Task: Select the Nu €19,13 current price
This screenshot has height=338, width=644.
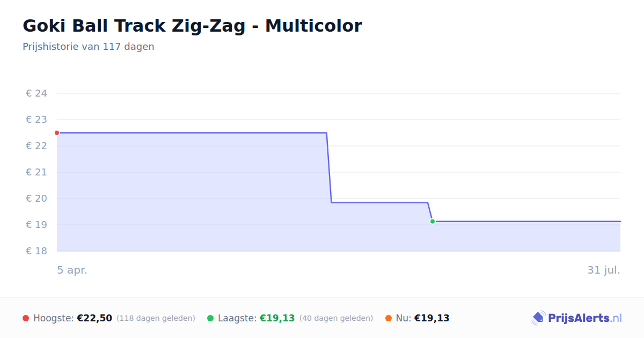Action: (432, 318)
